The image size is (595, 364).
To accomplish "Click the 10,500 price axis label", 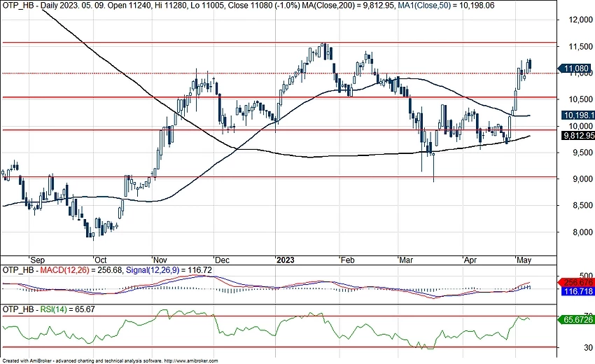I will pos(580,99).
